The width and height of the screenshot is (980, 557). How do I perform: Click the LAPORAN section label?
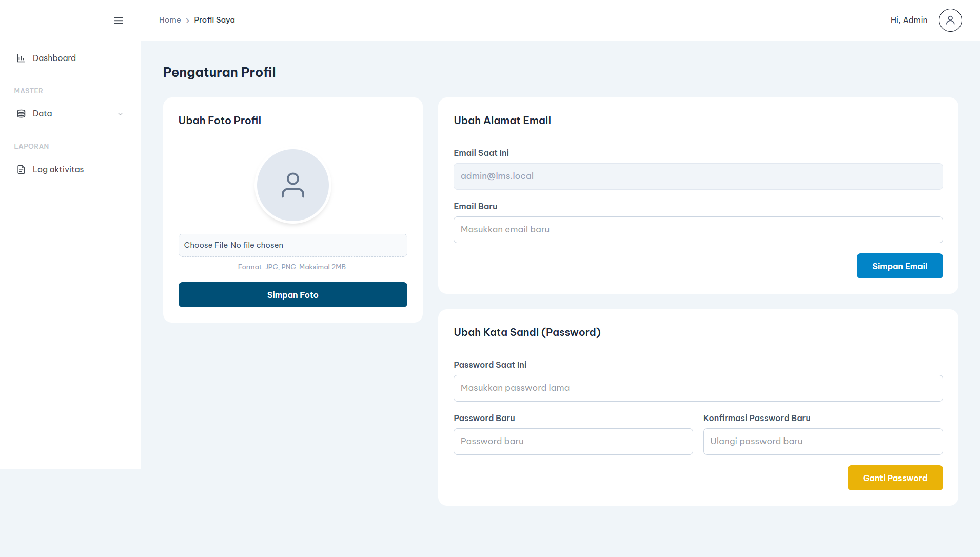click(x=31, y=146)
